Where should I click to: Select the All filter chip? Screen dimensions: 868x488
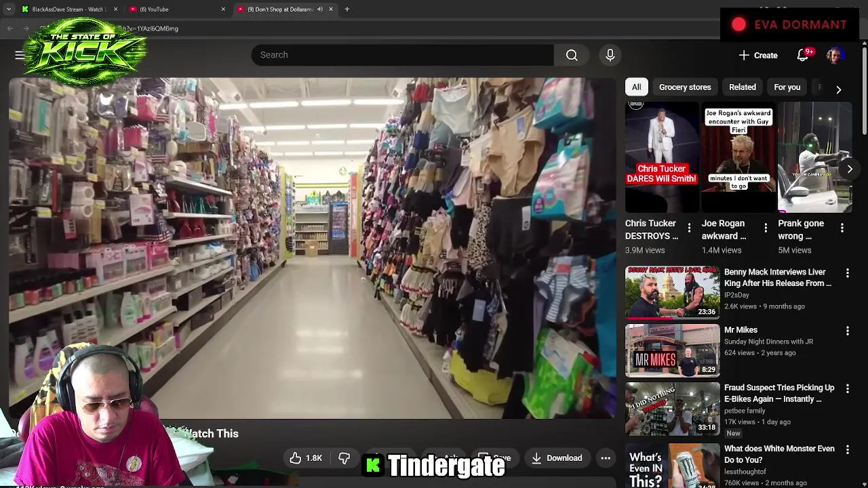click(x=636, y=87)
